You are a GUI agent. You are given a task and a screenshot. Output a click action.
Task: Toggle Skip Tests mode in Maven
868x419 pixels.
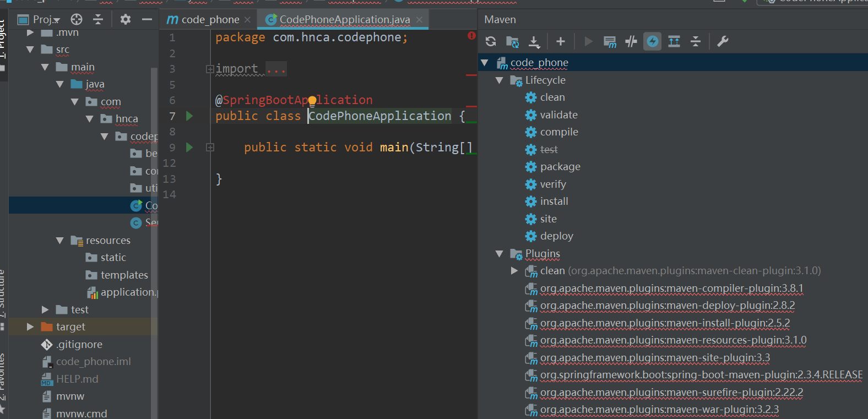653,41
